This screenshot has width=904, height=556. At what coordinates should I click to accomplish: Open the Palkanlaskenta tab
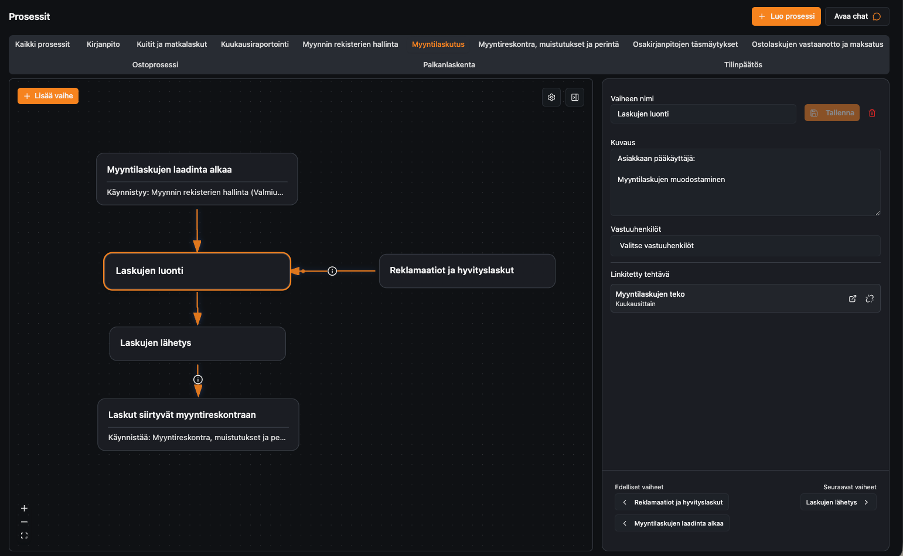click(448, 64)
